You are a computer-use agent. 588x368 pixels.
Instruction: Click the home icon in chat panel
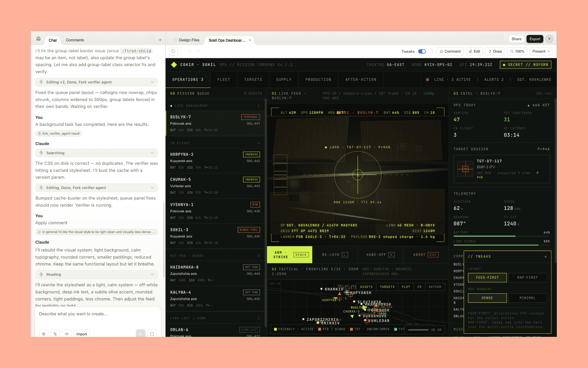pos(38,39)
